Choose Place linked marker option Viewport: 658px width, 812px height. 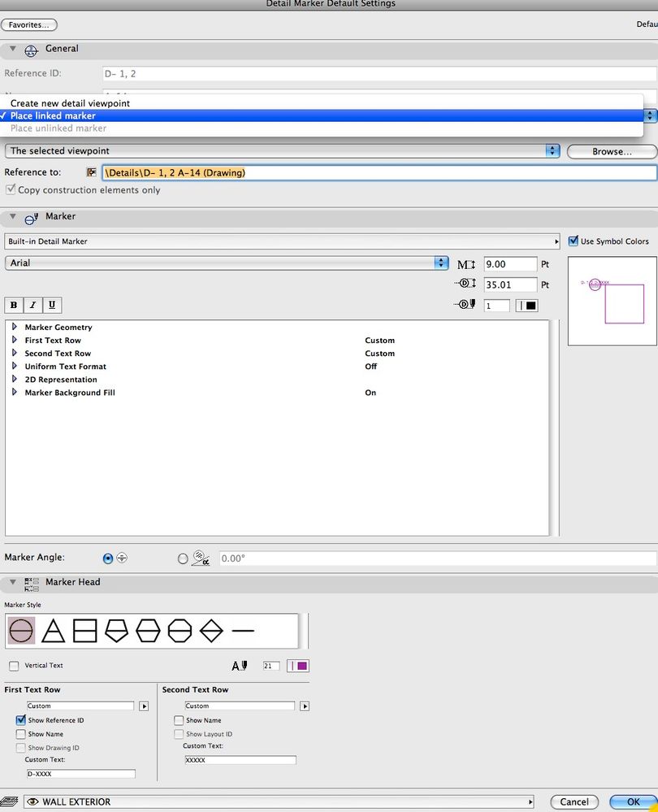point(322,115)
